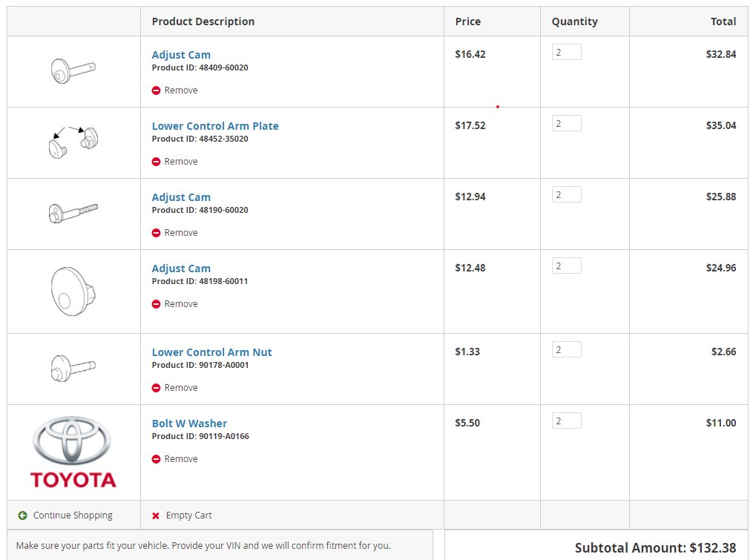Click quantity field for Lower Control Arm Nut
This screenshot has width=756, height=560.
566,349
